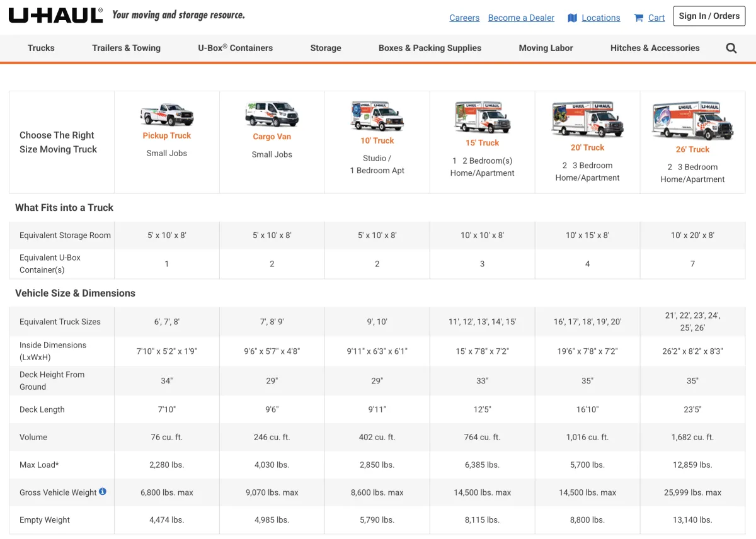This screenshot has height=539, width=756.
Task: Click the shopping cart icon
Action: pyautogui.click(x=639, y=18)
